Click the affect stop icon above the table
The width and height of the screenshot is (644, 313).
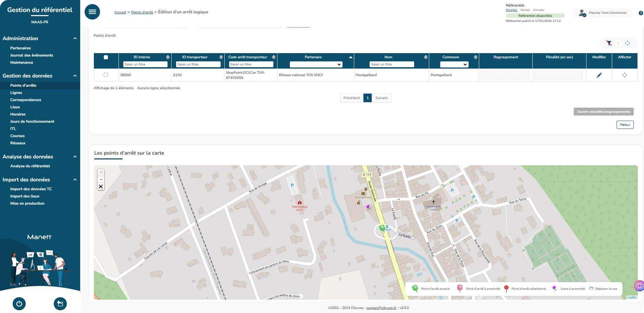tap(628, 43)
